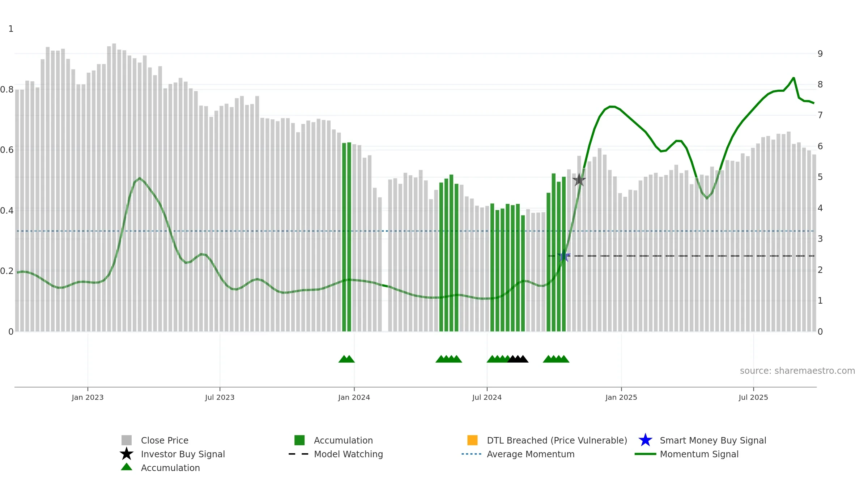This screenshot has width=868, height=488.
Task: Click the black Investor Buy Signal legend star
Action: point(127,454)
